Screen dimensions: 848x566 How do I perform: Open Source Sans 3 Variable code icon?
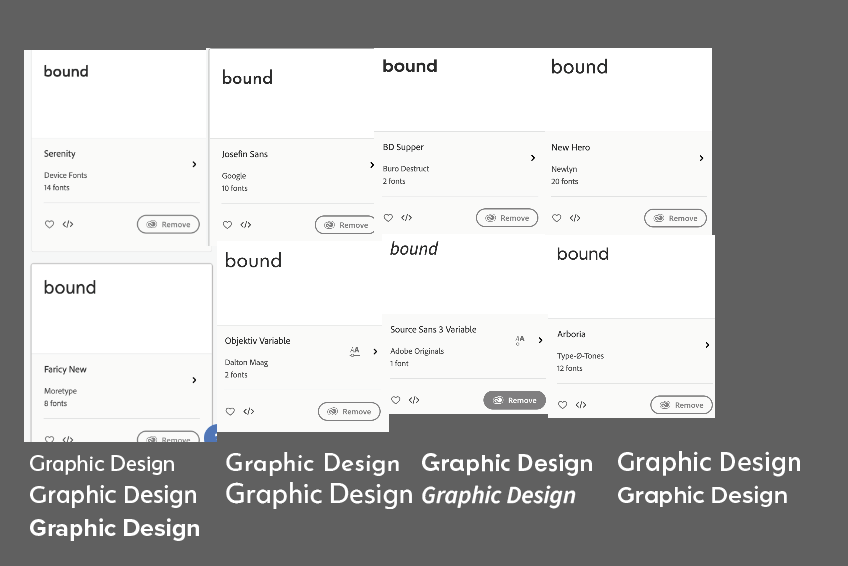(x=414, y=400)
